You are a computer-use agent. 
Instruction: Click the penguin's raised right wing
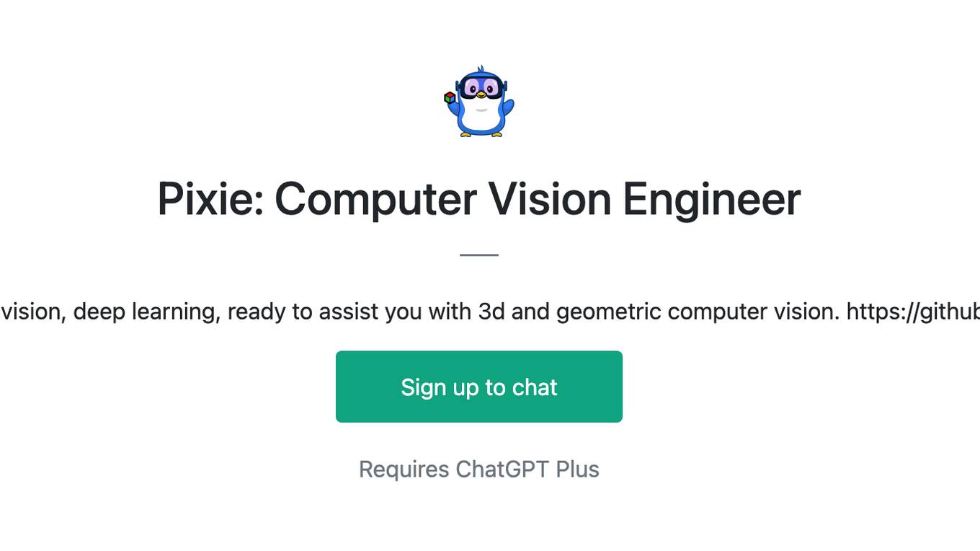(x=509, y=107)
